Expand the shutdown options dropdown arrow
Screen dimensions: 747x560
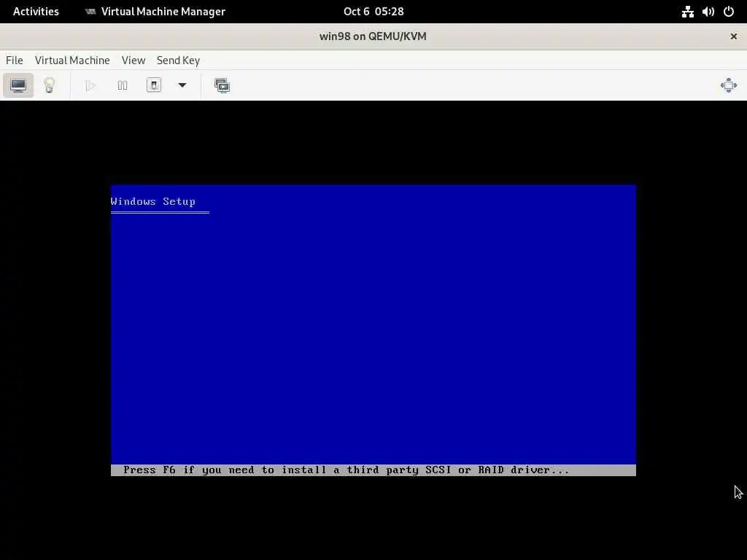coord(182,86)
